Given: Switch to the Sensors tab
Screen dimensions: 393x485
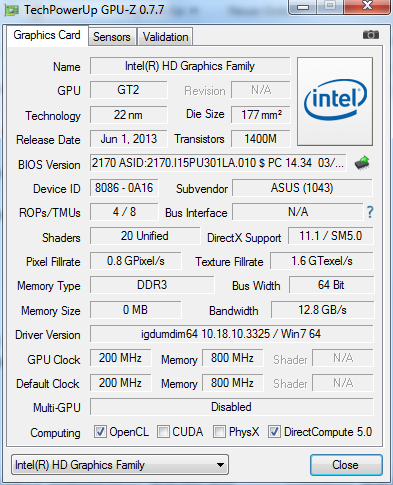Looking at the screenshot, I should coord(112,37).
